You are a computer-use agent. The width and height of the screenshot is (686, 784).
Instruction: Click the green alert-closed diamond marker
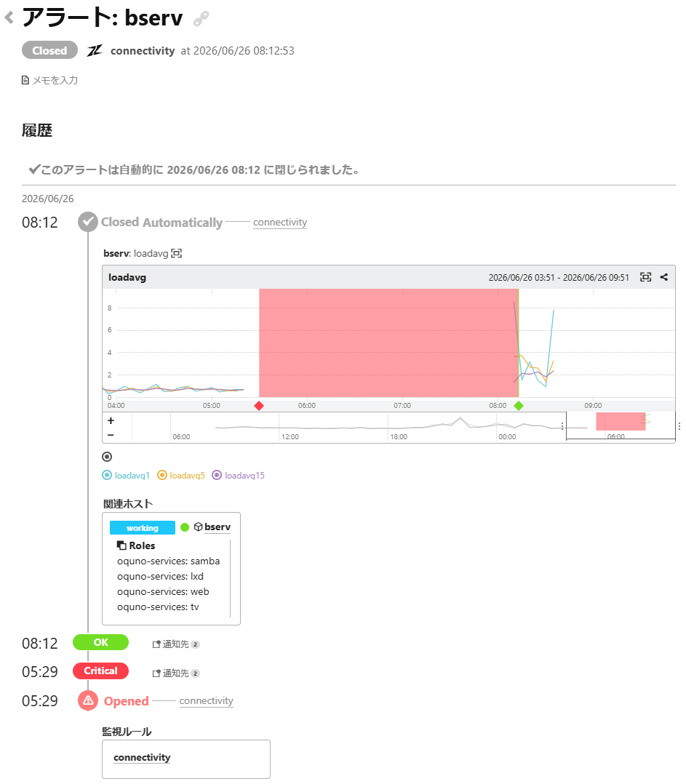pos(519,406)
